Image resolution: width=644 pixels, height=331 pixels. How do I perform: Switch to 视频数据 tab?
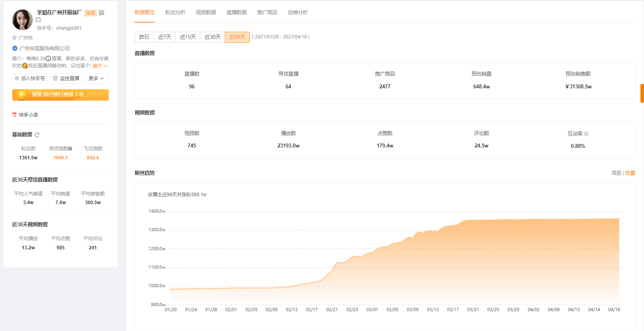(x=206, y=13)
